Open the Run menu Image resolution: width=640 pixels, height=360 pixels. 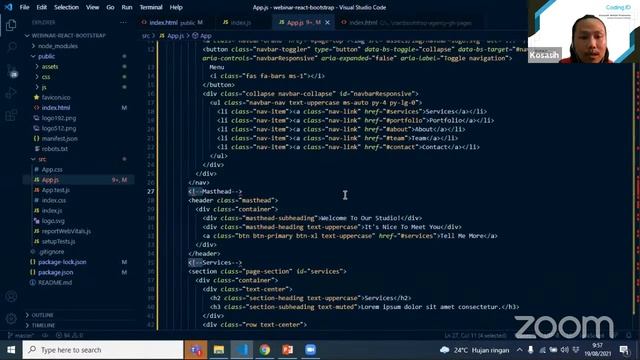pos(127,7)
